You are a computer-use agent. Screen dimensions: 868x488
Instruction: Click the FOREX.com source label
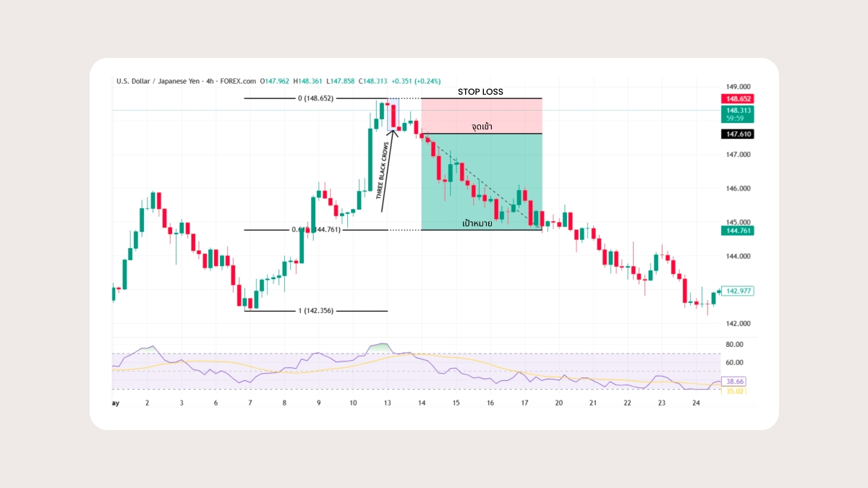238,82
